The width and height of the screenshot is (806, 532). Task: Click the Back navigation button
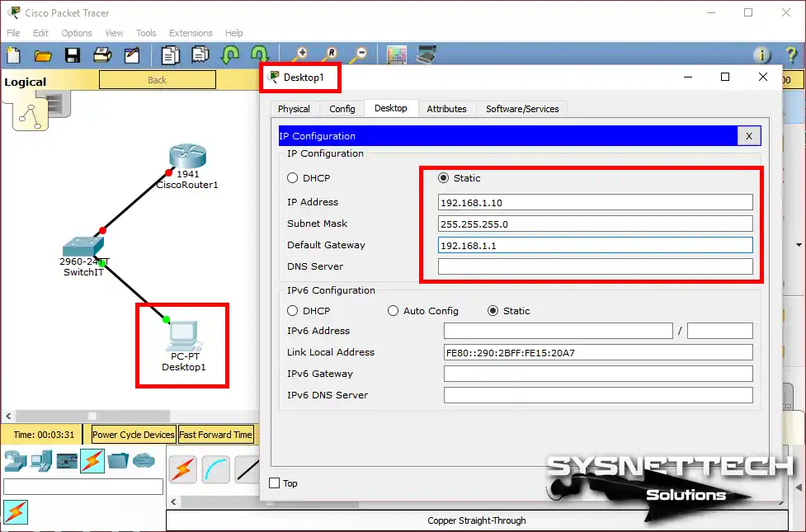[157, 79]
